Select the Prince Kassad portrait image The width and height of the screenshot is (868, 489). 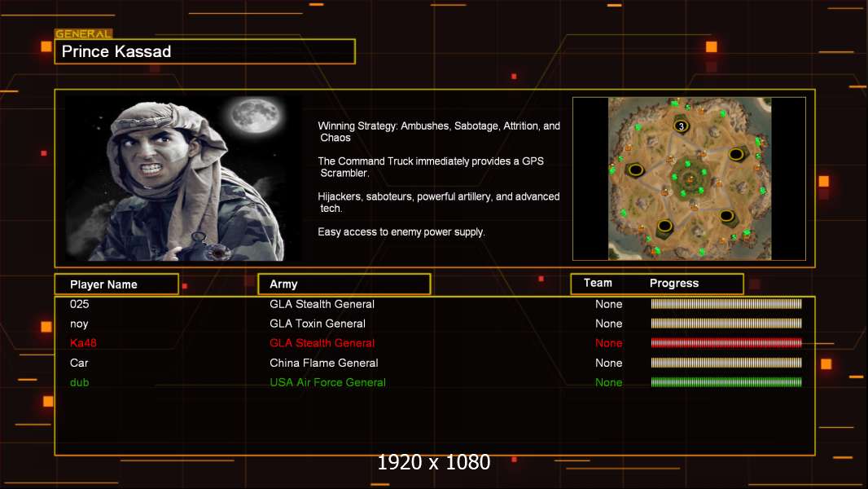pos(183,178)
